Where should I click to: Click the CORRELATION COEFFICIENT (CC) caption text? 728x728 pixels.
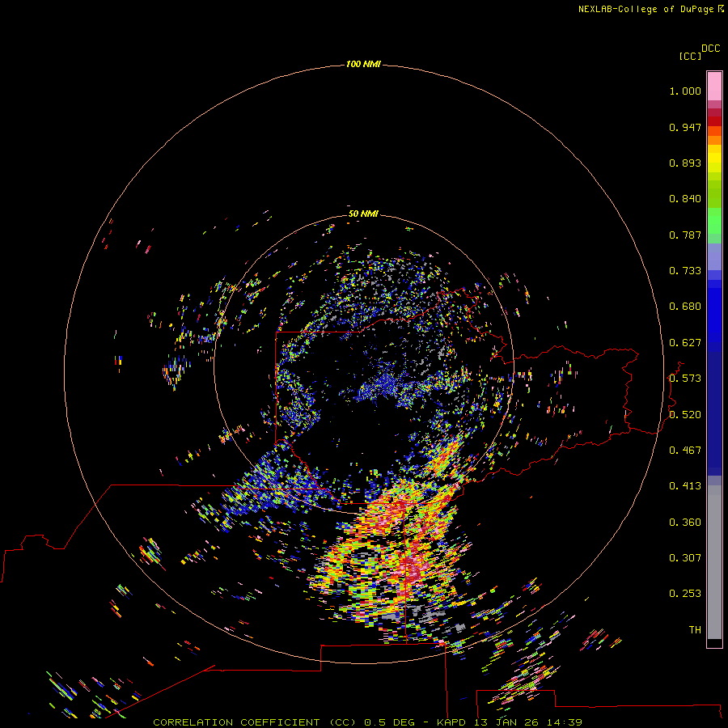(x=255, y=722)
